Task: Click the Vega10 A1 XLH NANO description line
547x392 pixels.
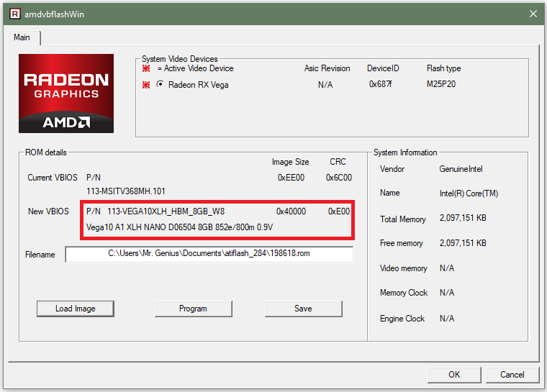Action: 179,227
